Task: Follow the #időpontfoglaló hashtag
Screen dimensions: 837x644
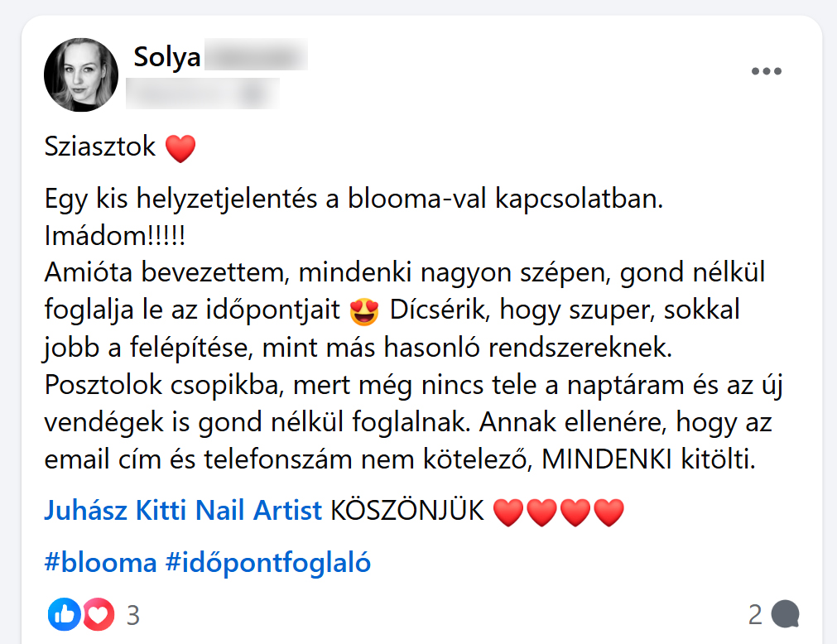Action: click(x=268, y=562)
